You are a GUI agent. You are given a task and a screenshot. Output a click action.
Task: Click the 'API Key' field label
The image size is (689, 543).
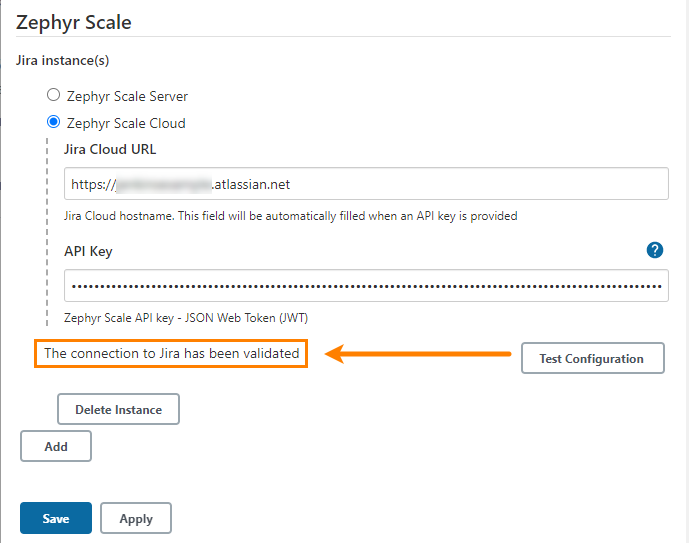point(88,251)
